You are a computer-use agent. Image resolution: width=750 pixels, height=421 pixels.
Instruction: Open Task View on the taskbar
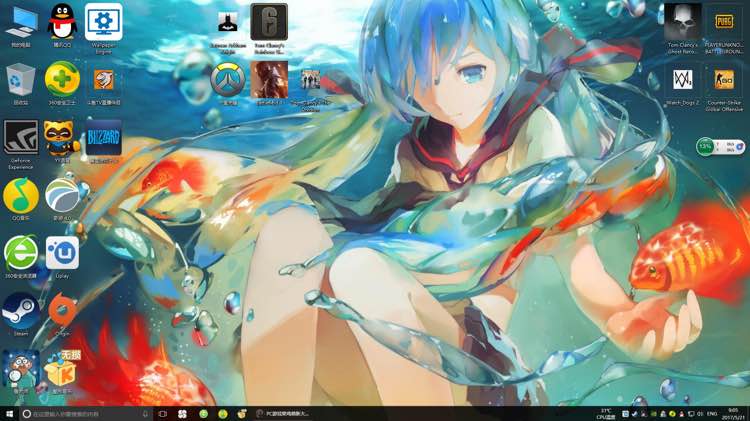point(163,414)
